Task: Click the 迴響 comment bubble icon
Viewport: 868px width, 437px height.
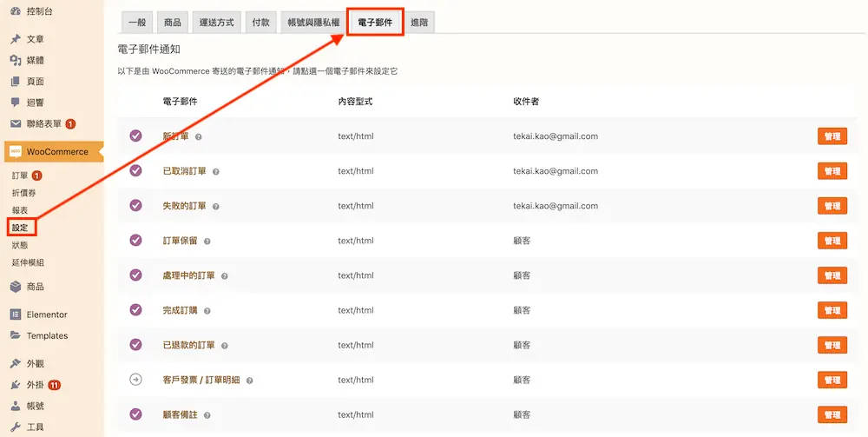Action: 16,103
